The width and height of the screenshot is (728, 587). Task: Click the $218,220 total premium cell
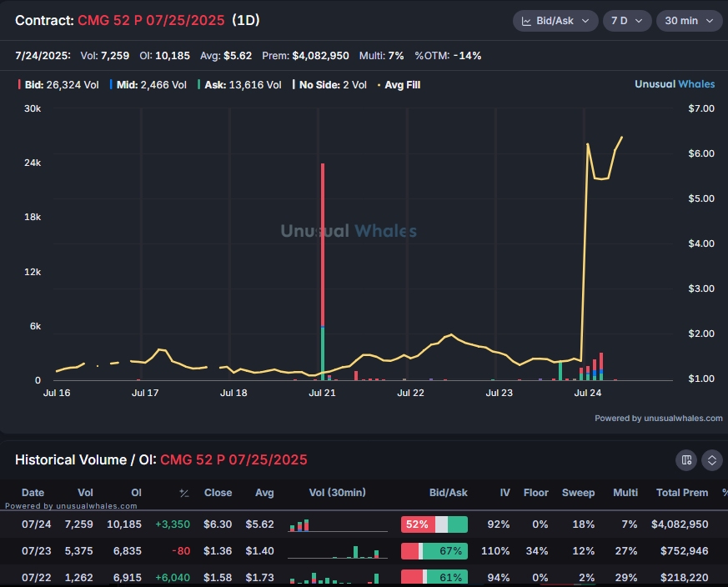(x=685, y=578)
